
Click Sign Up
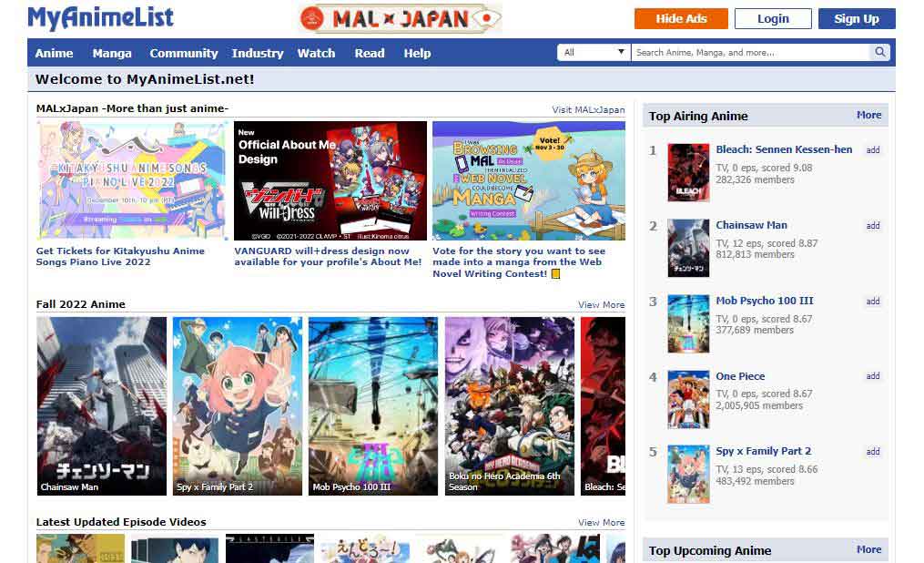pos(856,17)
